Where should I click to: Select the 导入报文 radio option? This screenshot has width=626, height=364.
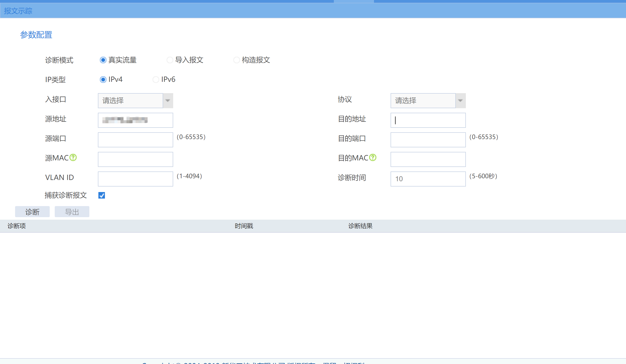[170, 60]
